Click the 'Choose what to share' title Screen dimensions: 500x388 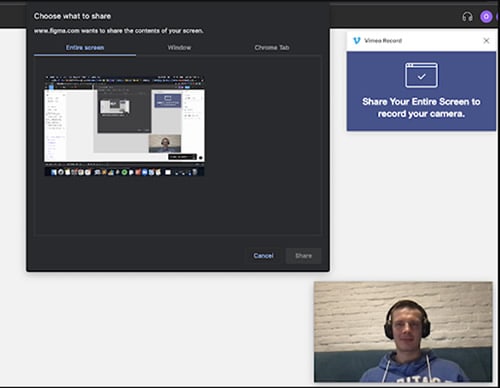[72, 16]
